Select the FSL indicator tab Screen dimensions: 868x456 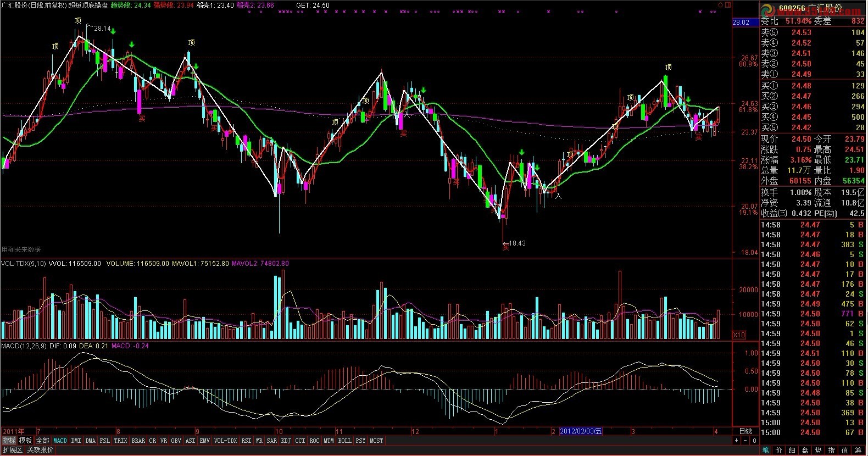coord(104,441)
